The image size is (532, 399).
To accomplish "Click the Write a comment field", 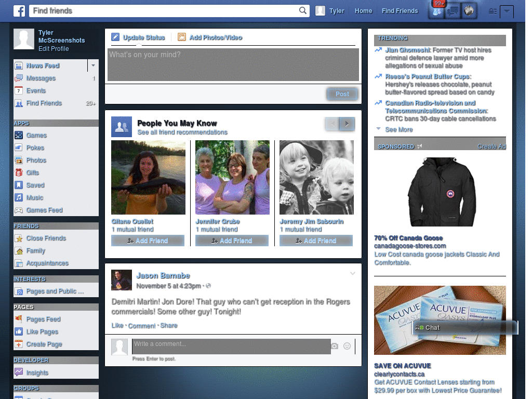I will (231, 347).
